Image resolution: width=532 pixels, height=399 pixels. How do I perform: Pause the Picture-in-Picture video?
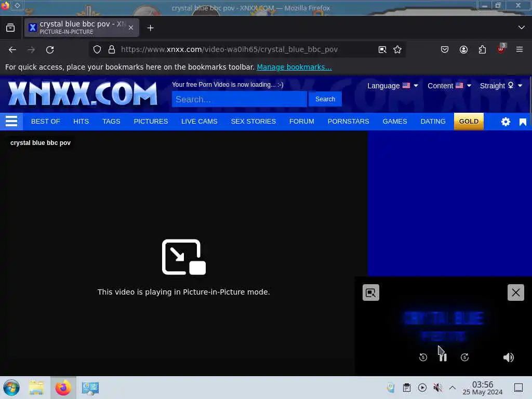click(x=443, y=357)
